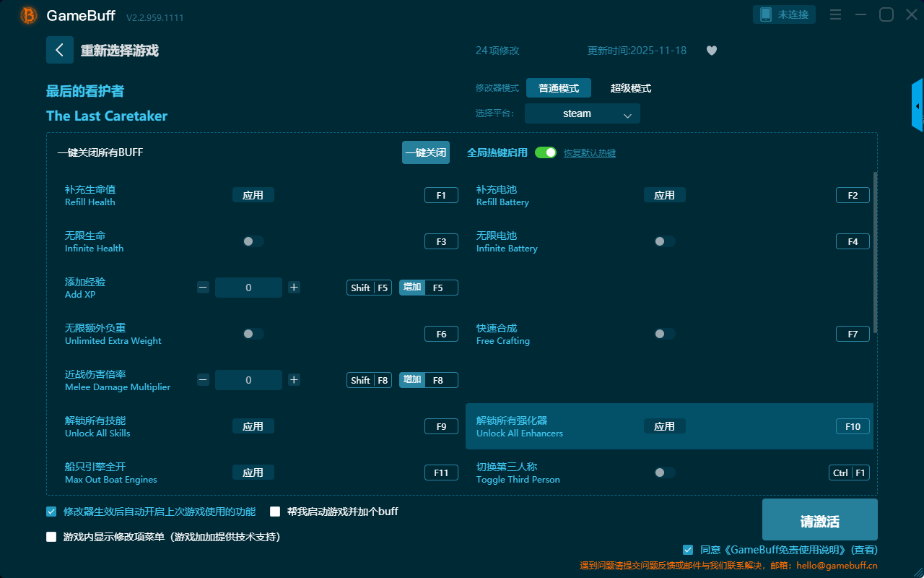Toggle Infinite Health switch
Viewport: 924px width, 578px height.
[x=253, y=241]
